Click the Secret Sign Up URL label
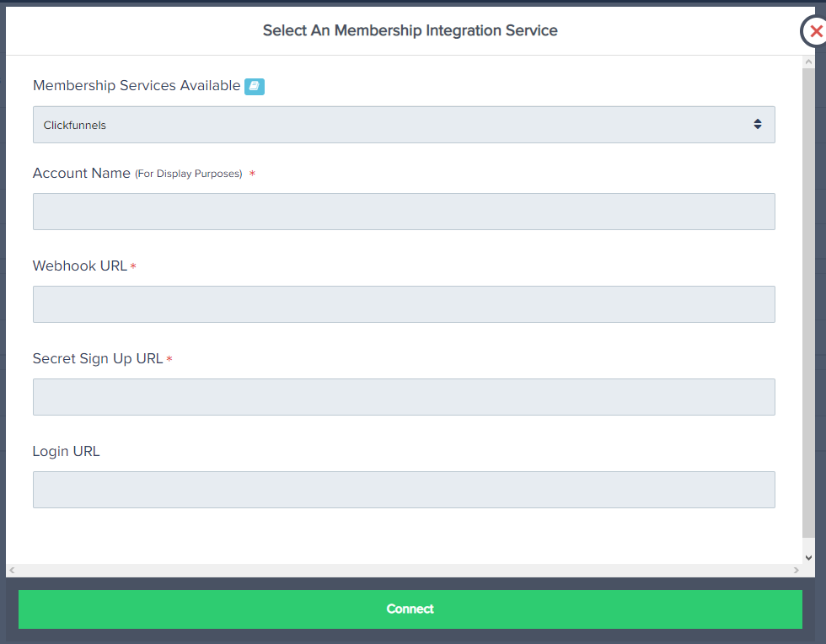 click(98, 358)
